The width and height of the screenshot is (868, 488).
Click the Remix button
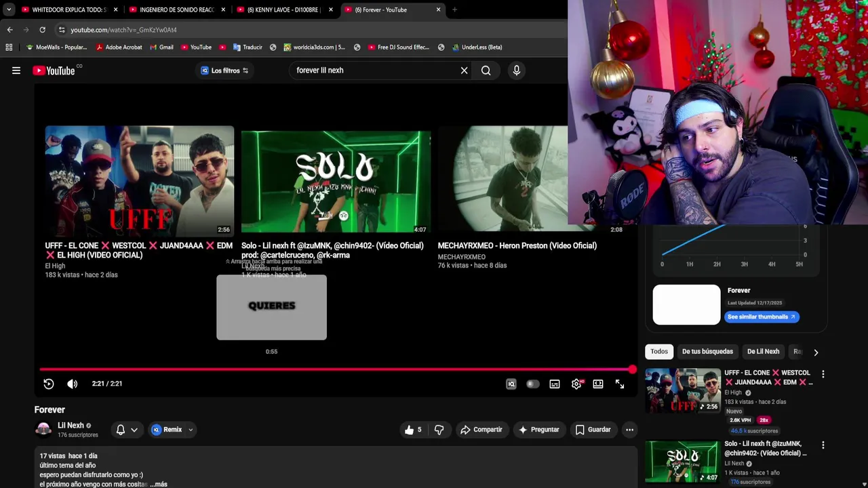pos(167,430)
